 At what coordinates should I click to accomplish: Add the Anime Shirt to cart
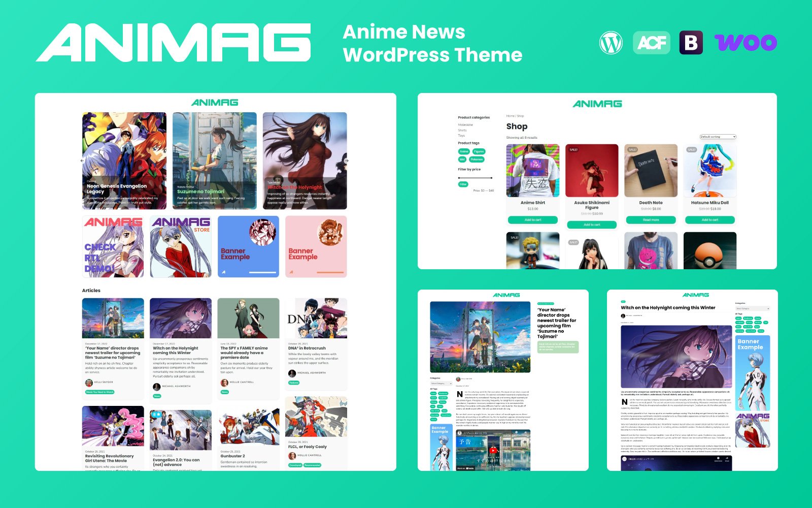[532, 220]
